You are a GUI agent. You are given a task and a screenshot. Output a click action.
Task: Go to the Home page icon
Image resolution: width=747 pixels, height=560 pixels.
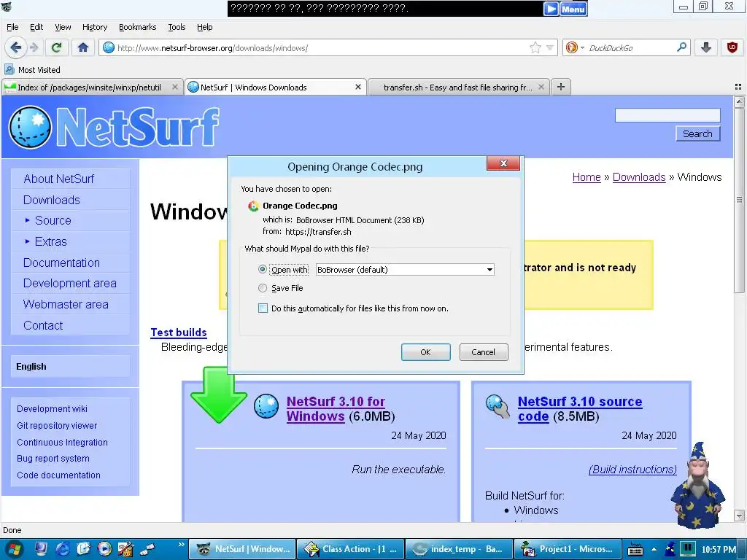click(83, 47)
